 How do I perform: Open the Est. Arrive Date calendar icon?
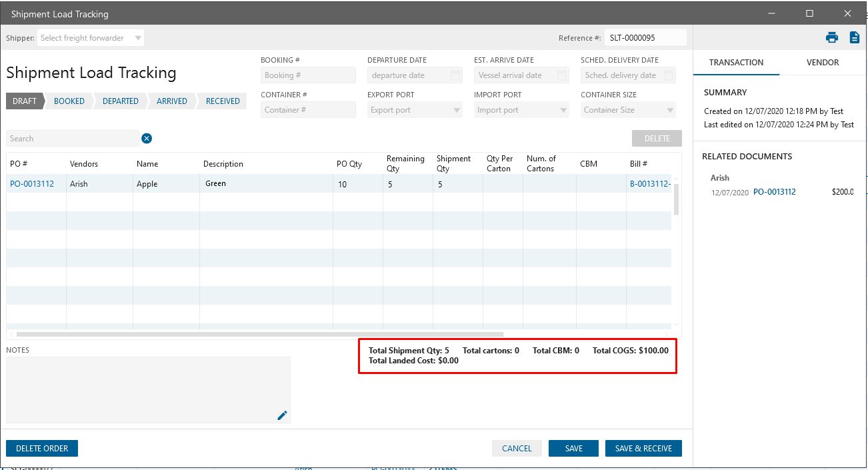point(562,75)
